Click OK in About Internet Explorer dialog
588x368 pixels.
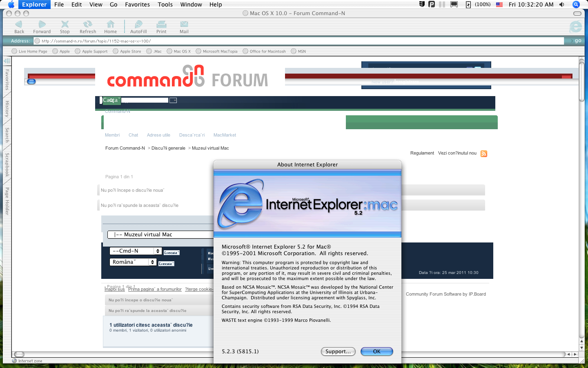376,351
